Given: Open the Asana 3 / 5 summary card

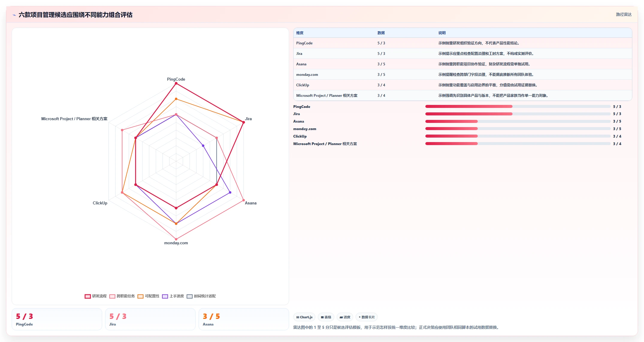Looking at the screenshot, I should coord(244,319).
